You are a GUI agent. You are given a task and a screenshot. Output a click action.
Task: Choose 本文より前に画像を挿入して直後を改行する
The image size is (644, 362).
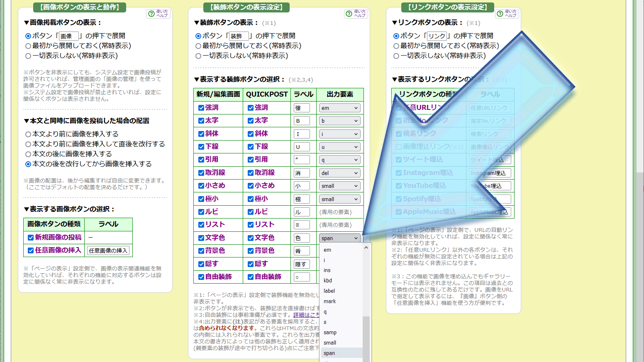pyautogui.click(x=28, y=144)
